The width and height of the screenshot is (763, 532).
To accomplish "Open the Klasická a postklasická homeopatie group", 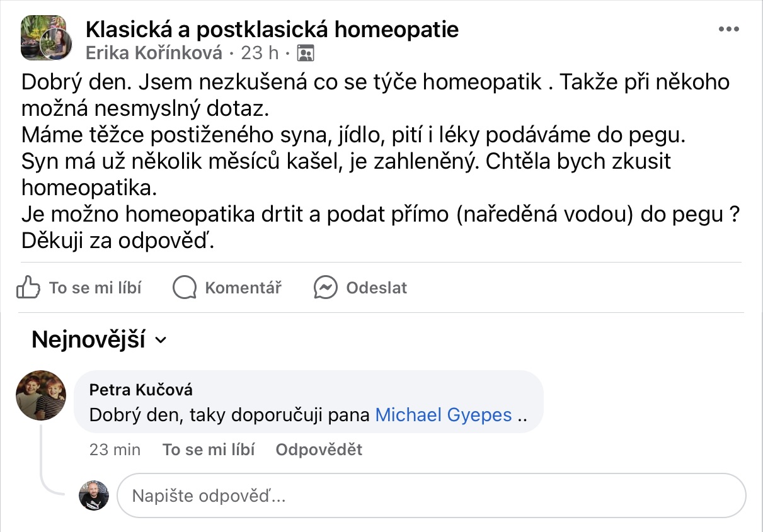I will [x=272, y=29].
